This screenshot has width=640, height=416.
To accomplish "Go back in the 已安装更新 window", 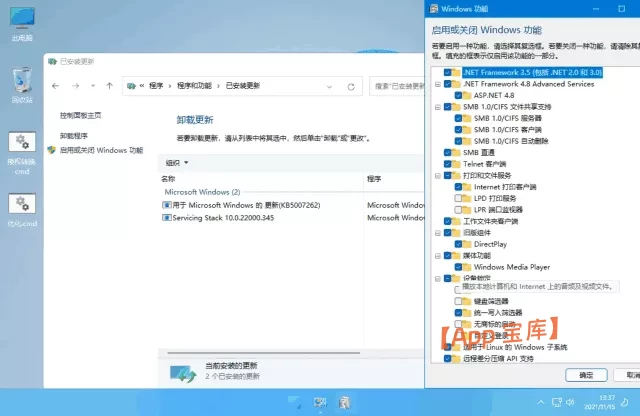I will click(x=56, y=86).
